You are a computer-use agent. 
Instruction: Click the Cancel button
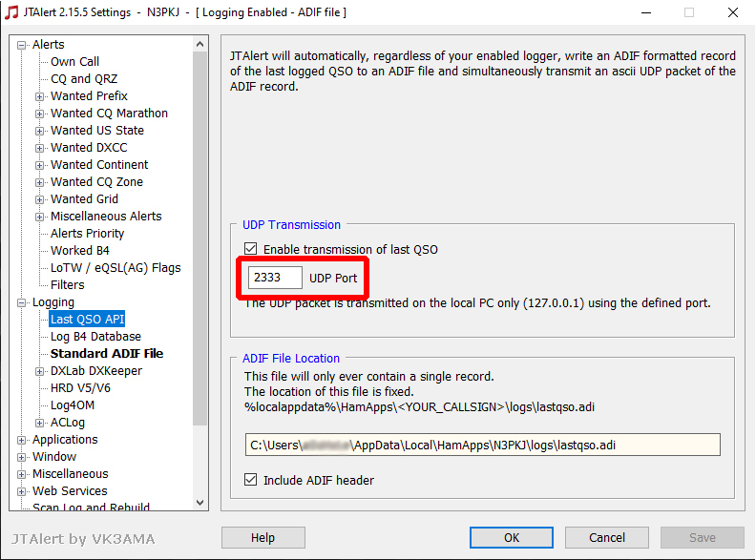[x=606, y=537]
